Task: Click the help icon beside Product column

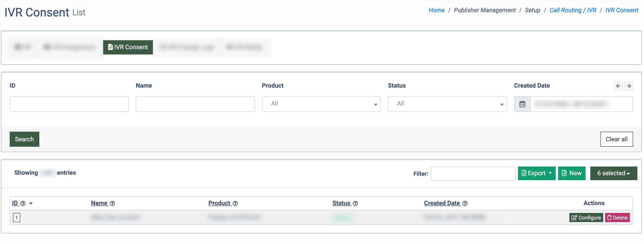Action: click(x=235, y=203)
